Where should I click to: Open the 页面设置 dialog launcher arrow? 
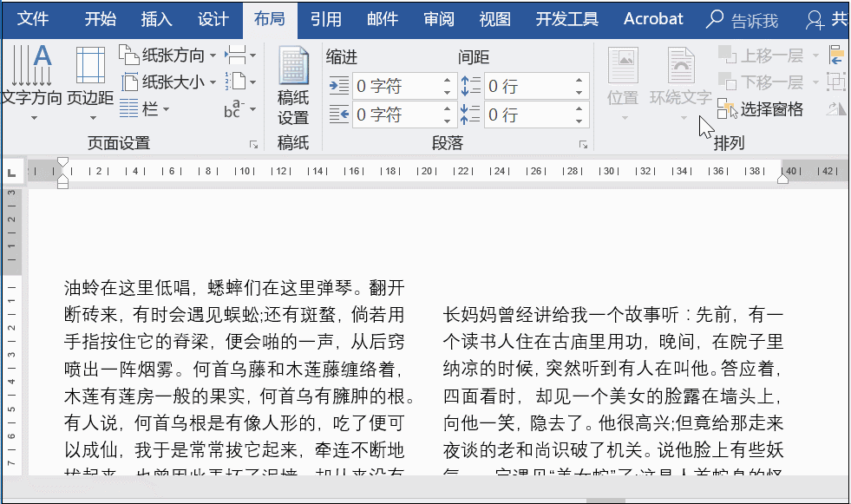coord(253,143)
